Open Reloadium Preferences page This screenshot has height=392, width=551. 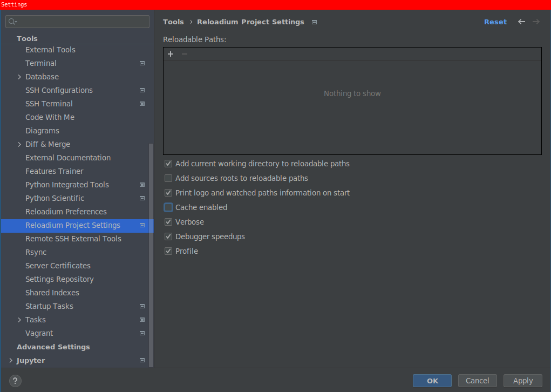[x=66, y=212]
